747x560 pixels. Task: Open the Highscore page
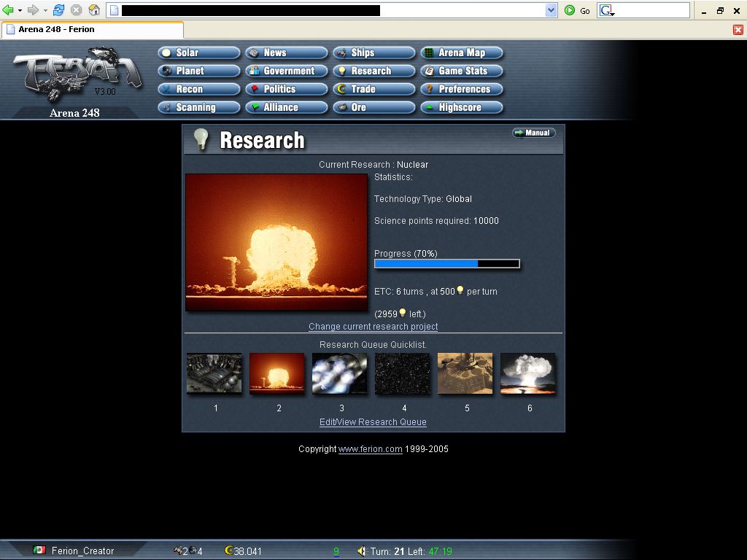pos(461,107)
